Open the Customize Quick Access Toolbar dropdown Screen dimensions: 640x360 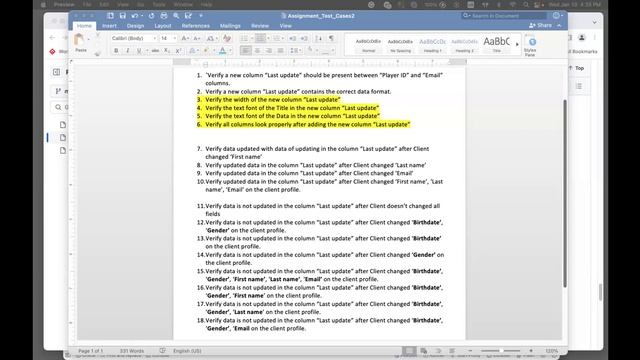point(201,16)
